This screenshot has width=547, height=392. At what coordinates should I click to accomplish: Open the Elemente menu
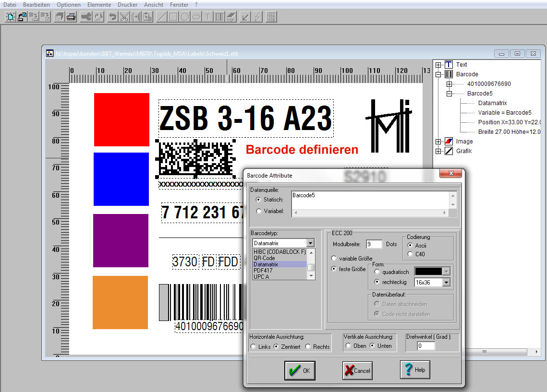pos(99,4)
